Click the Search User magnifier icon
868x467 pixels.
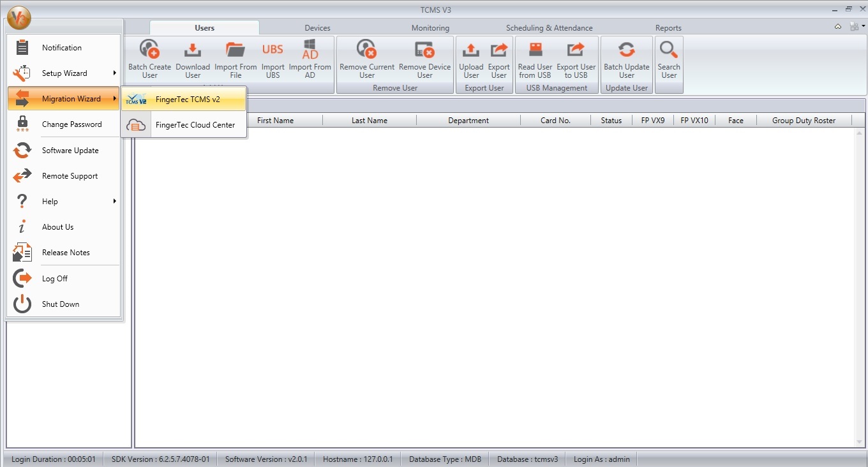click(x=669, y=50)
